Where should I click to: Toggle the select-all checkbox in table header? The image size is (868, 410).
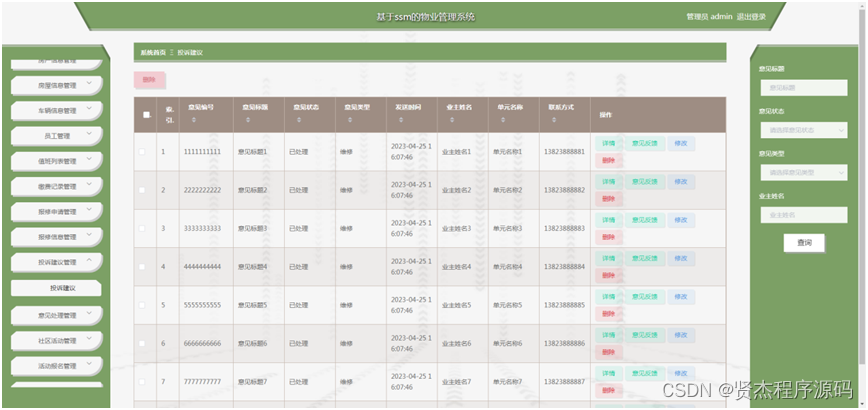coord(146,115)
